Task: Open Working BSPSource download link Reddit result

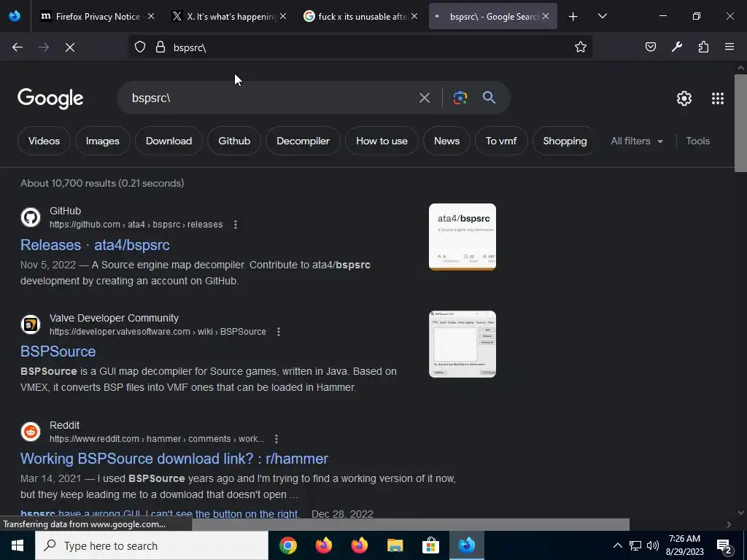Action: click(x=174, y=459)
